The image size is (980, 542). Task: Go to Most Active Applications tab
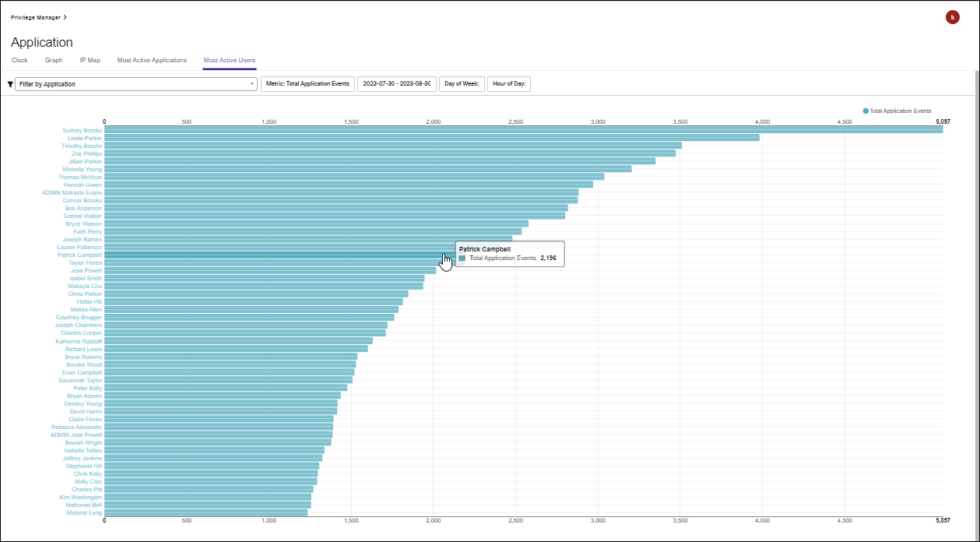click(x=152, y=60)
